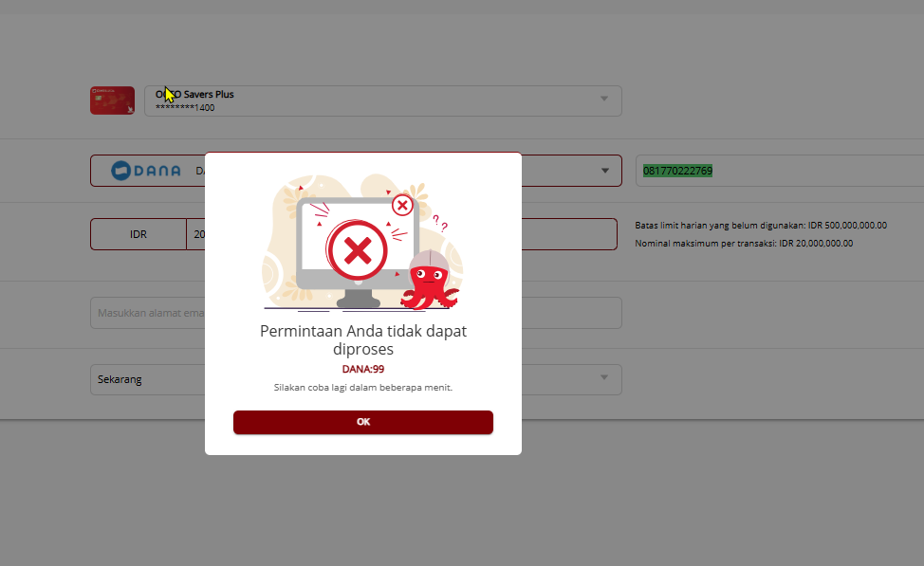The image size is (924, 566).
Task: Click the phone number field 081770222769
Action: coord(779,171)
